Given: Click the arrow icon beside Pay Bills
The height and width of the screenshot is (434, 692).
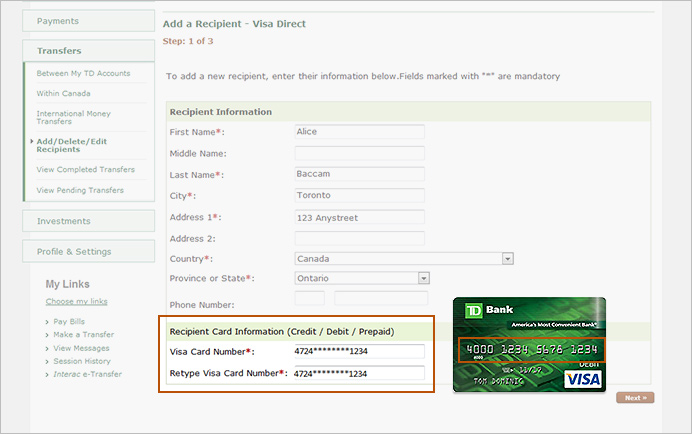Looking at the screenshot, I should click(x=47, y=322).
